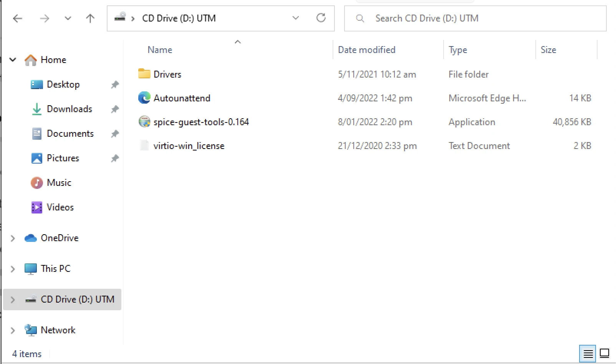Click the virtio-win_license document icon
Image resolution: width=616 pixels, height=364 pixels.
click(144, 146)
